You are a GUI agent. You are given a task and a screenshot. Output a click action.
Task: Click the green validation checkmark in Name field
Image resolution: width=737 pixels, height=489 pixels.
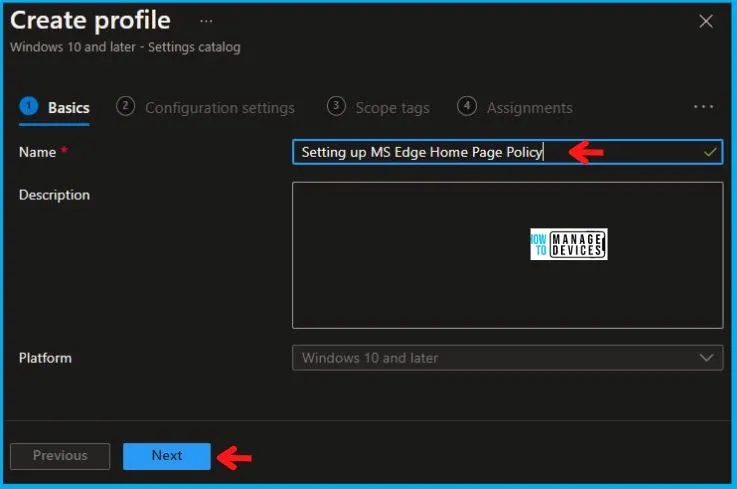pyautogui.click(x=710, y=152)
